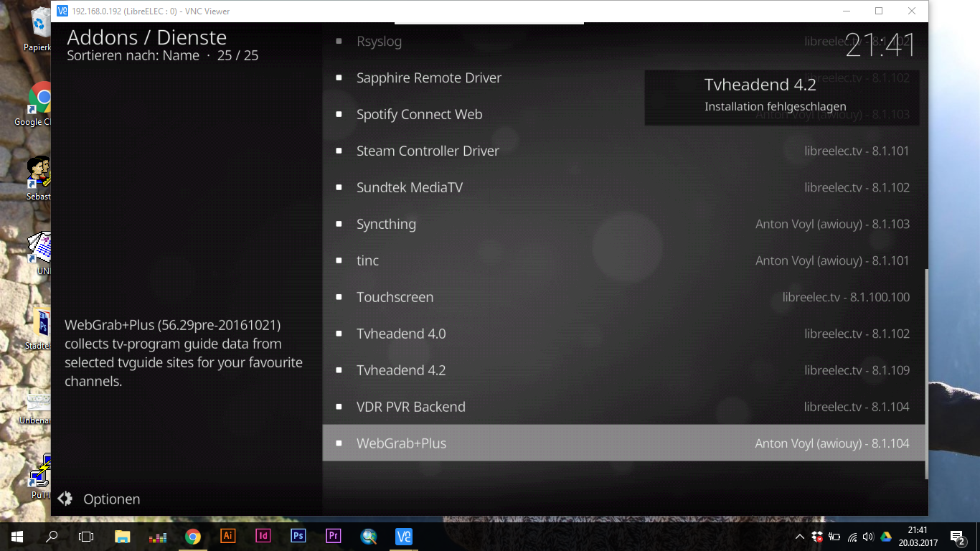
Task: Select the Papierkorb recycle bin desktop icon
Action: [37, 30]
